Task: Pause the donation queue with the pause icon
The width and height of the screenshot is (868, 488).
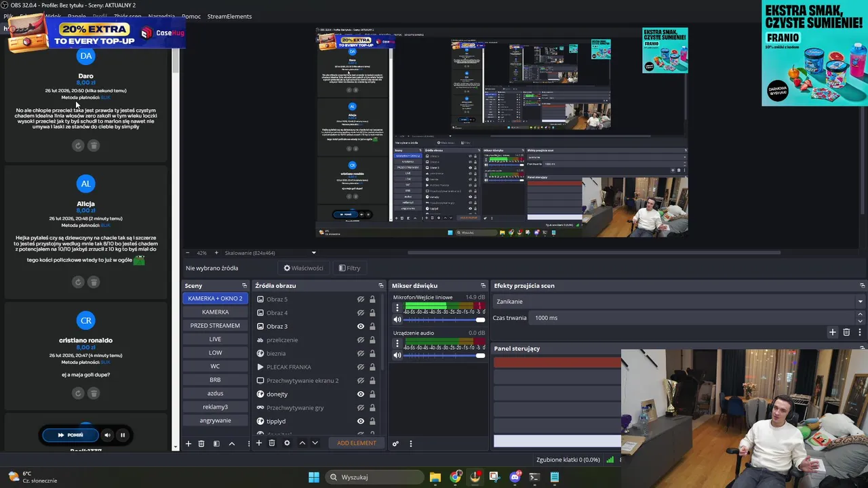Action: click(x=123, y=435)
